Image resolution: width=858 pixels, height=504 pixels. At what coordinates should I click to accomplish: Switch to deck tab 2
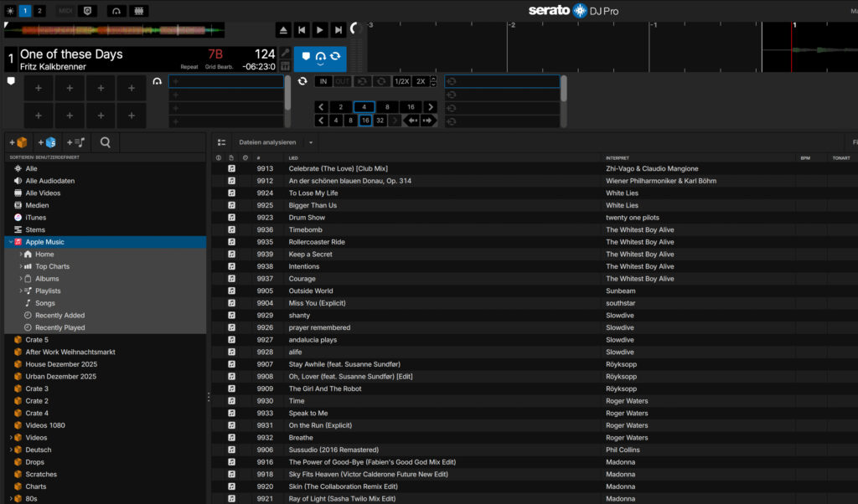tap(39, 11)
